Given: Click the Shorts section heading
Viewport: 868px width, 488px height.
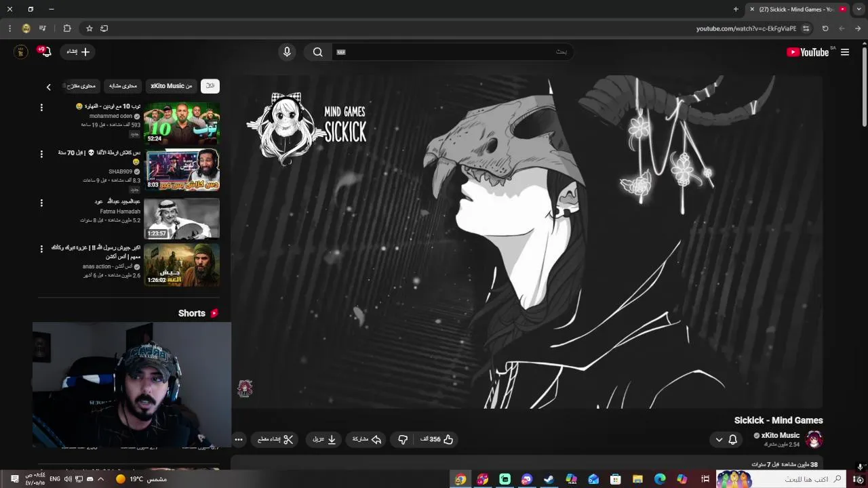Looking at the screenshot, I should pyautogui.click(x=192, y=313).
